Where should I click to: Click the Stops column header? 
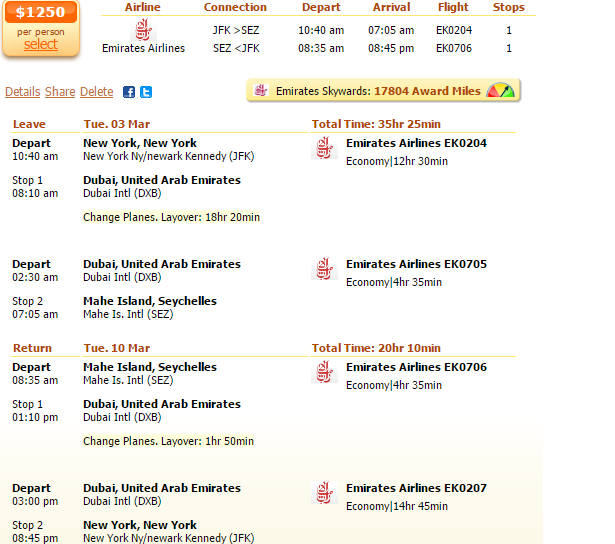pos(509,7)
